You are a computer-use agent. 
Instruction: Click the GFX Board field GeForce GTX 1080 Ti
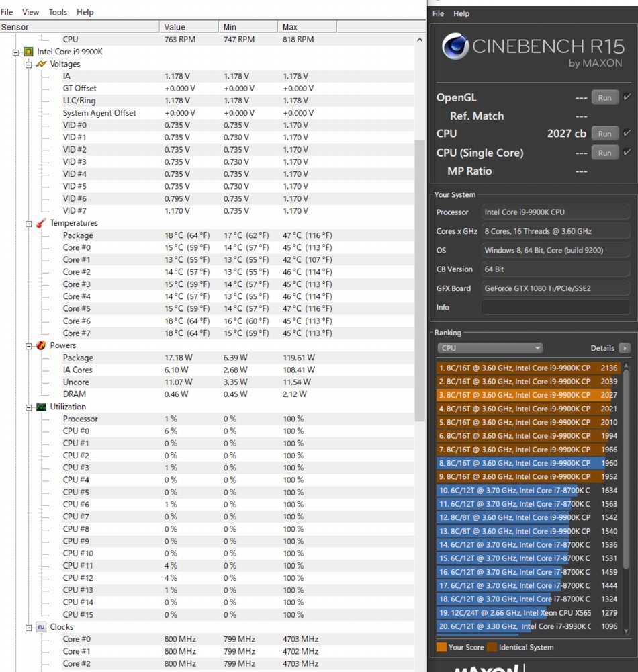[x=555, y=288]
